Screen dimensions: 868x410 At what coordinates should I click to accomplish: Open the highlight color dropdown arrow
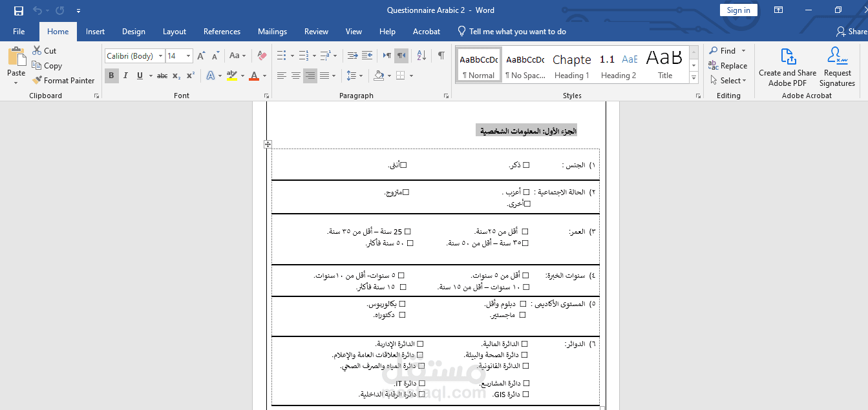(243, 76)
